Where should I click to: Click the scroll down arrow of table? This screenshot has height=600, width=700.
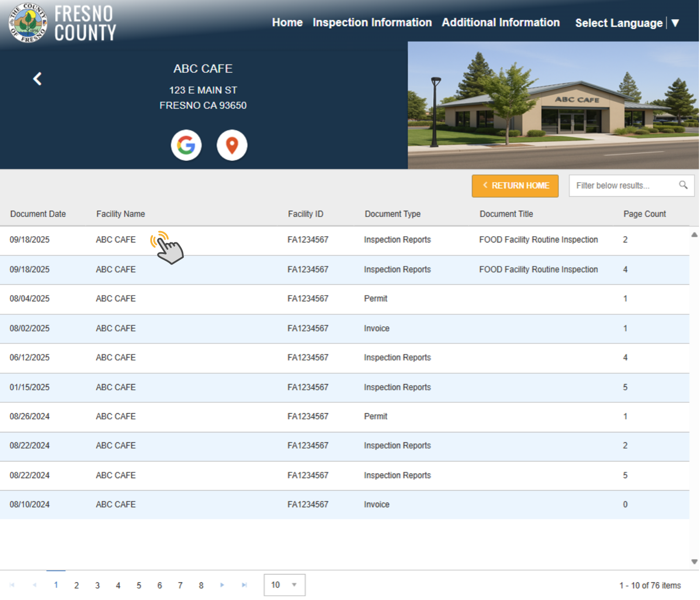694,561
